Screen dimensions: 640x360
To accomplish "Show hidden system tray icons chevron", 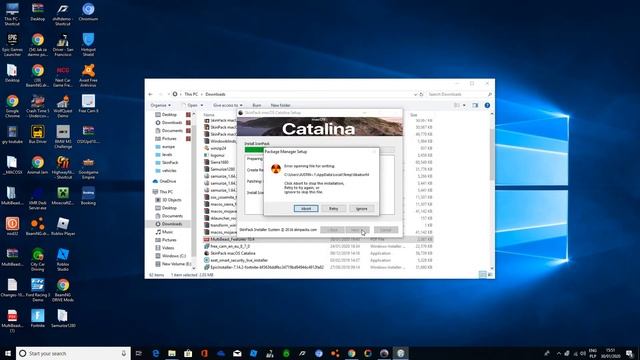I will point(559,353).
